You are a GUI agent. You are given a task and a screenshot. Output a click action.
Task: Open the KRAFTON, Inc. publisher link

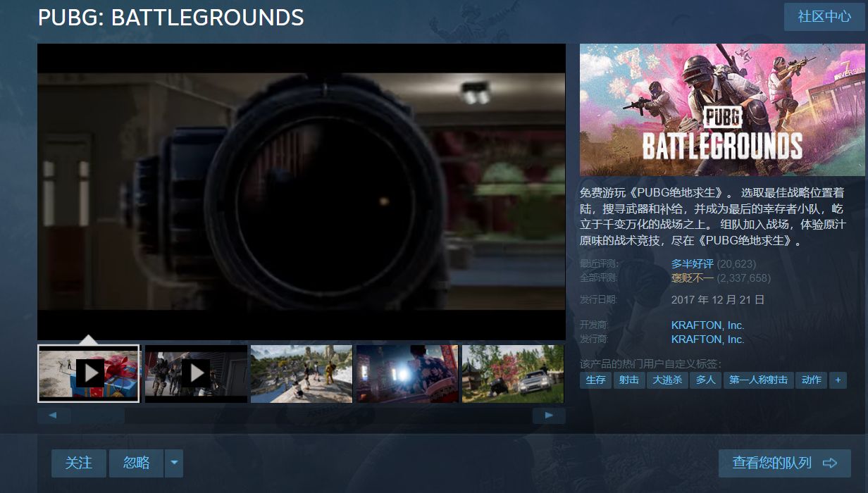(708, 339)
